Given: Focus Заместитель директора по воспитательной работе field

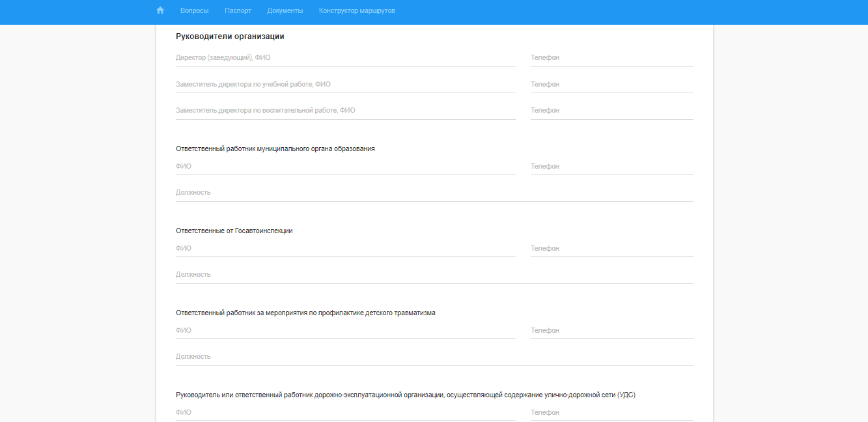Looking at the screenshot, I should tap(345, 111).
